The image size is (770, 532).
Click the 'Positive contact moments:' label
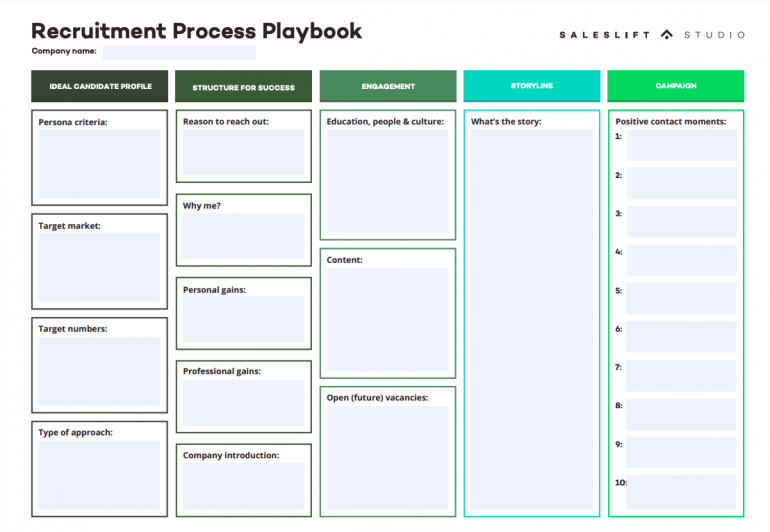click(671, 122)
